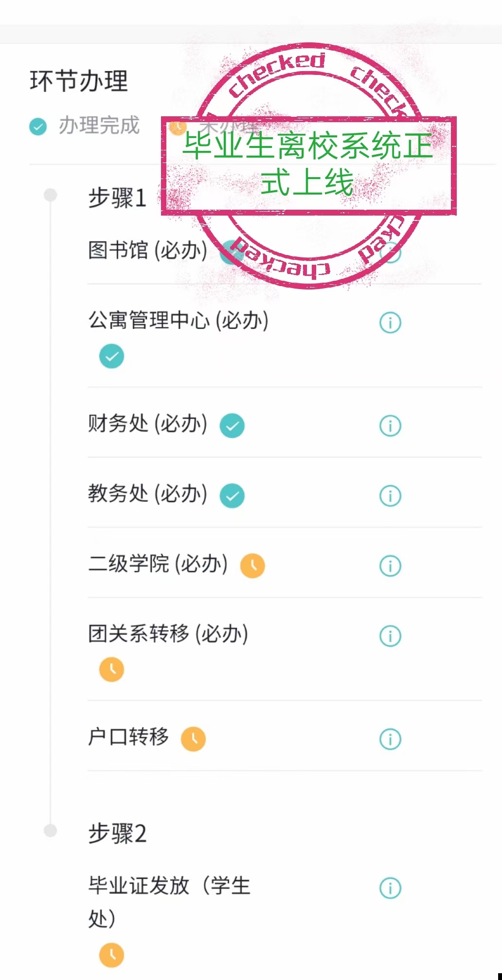
Task: Open info icon for 团关系转移
Action: point(390,636)
